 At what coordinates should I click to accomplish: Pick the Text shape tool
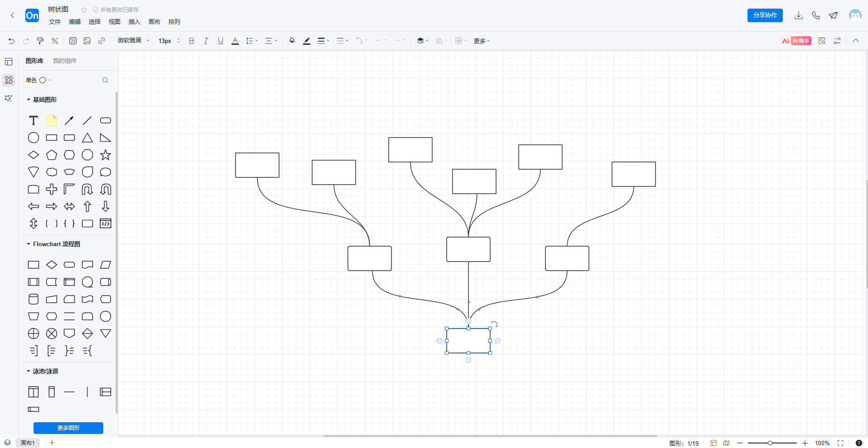point(34,121)
